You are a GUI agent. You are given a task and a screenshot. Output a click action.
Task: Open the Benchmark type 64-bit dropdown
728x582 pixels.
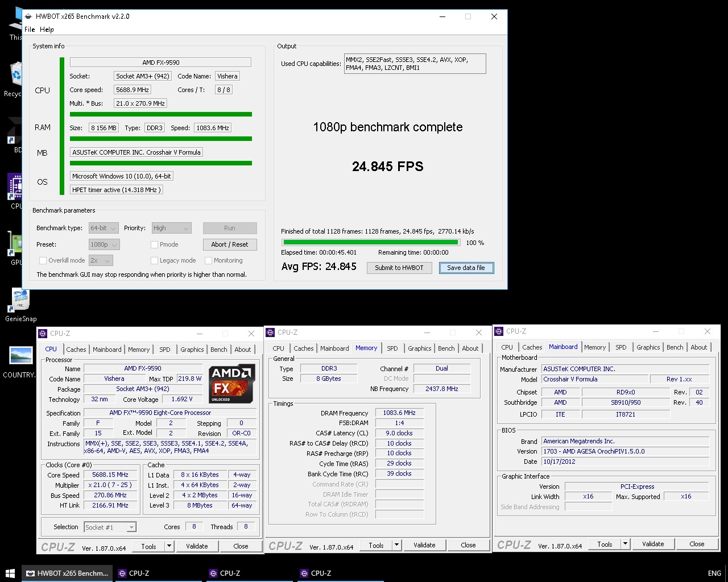104,228
